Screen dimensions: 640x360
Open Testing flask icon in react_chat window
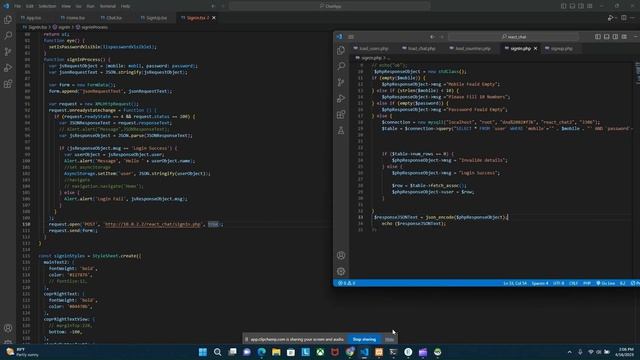(341, 131)
